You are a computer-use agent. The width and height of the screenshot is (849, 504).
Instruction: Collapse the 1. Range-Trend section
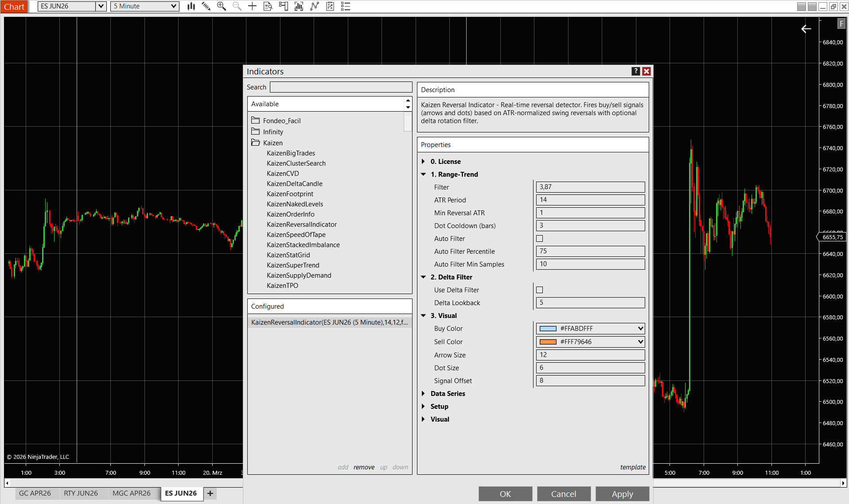pos(423,174)
